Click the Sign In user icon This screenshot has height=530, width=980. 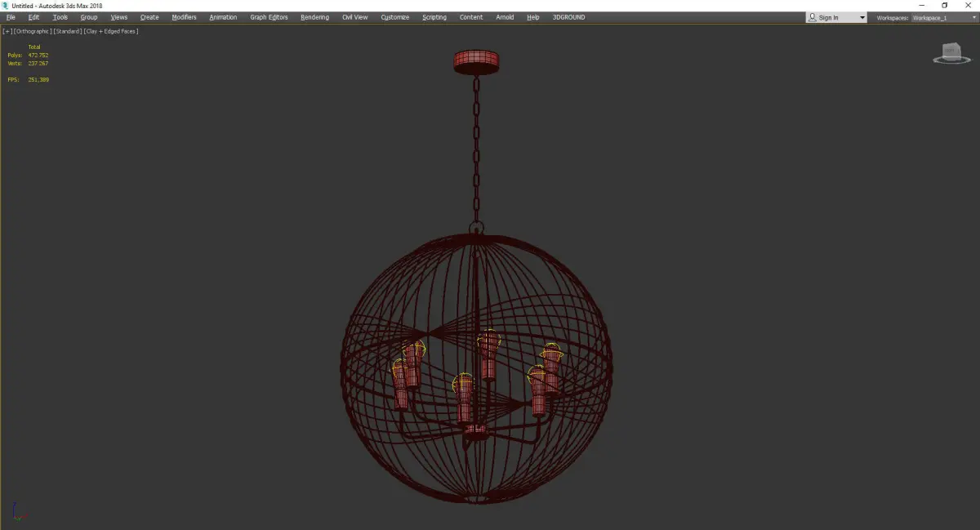pyautogui.click(x=813, y=17)
